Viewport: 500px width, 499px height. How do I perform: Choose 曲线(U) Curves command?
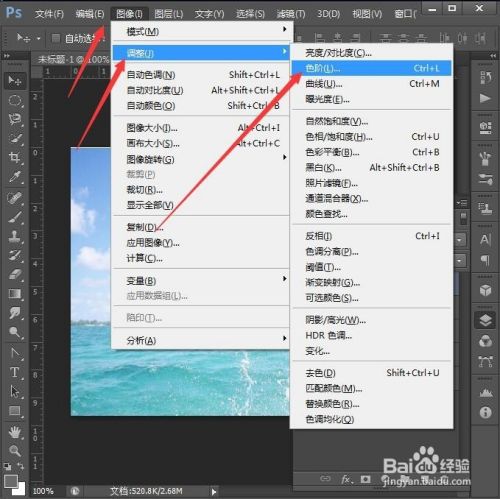pyautogui.click(x=372, y=84)
